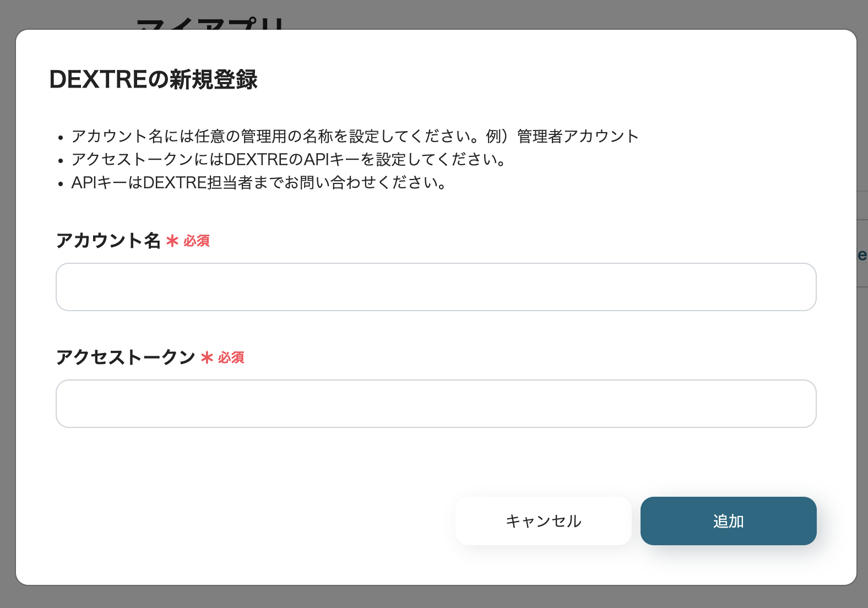Click the アクセストークン field label
The width and height of the screenshot is (868, 608).
(126, 357)
